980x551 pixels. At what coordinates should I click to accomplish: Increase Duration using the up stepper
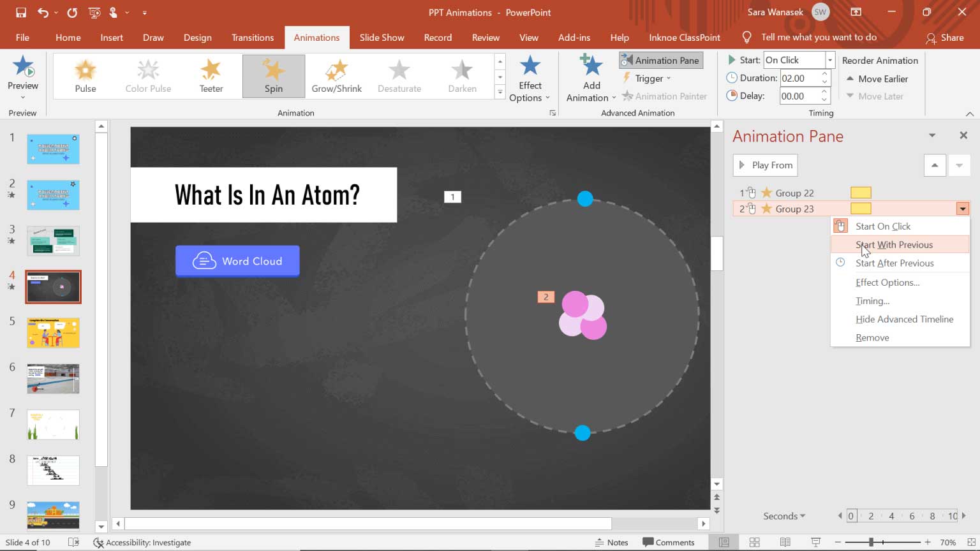pos(824,74)
